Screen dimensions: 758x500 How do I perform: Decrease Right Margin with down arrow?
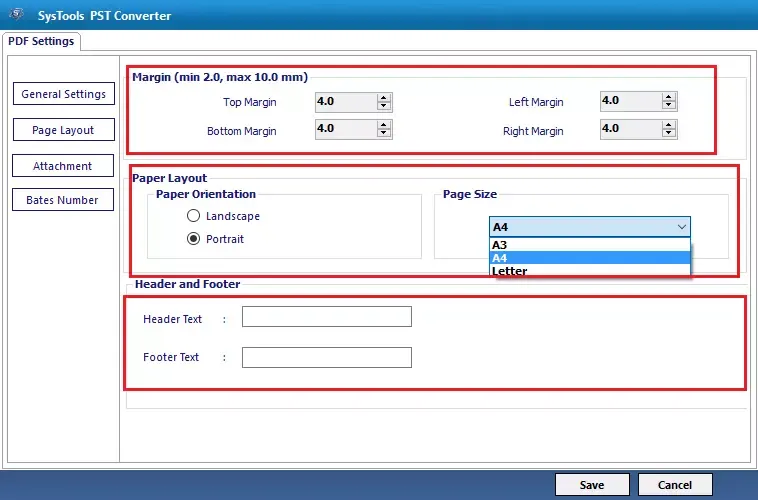669,133
